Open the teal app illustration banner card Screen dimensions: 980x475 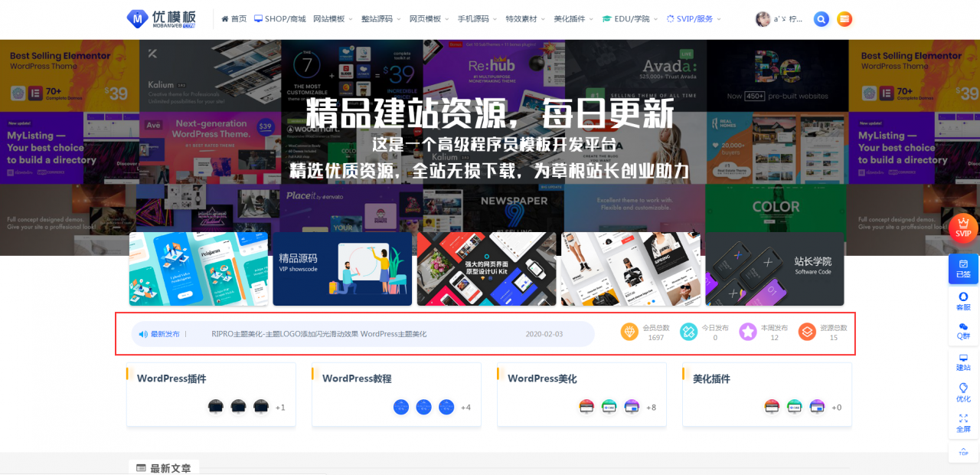click(x=198, y=269)
